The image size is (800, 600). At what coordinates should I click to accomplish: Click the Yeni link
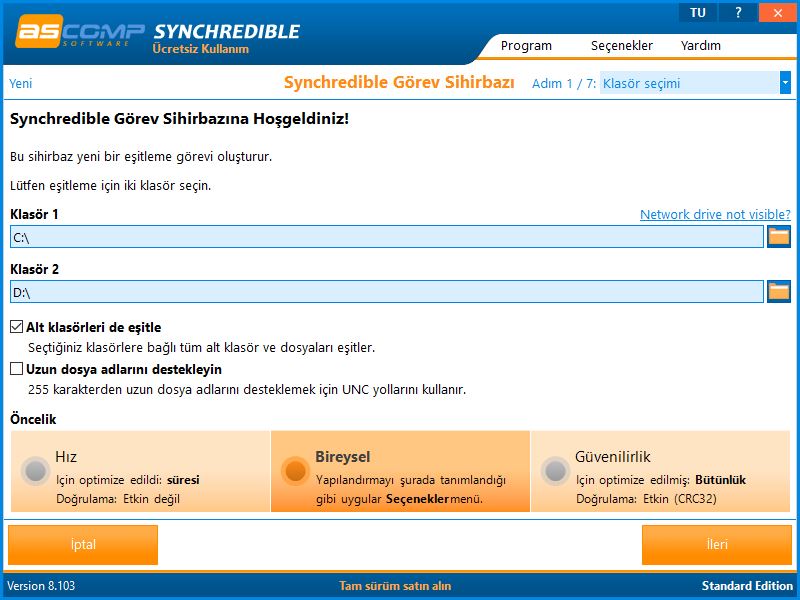coord(20,83)
